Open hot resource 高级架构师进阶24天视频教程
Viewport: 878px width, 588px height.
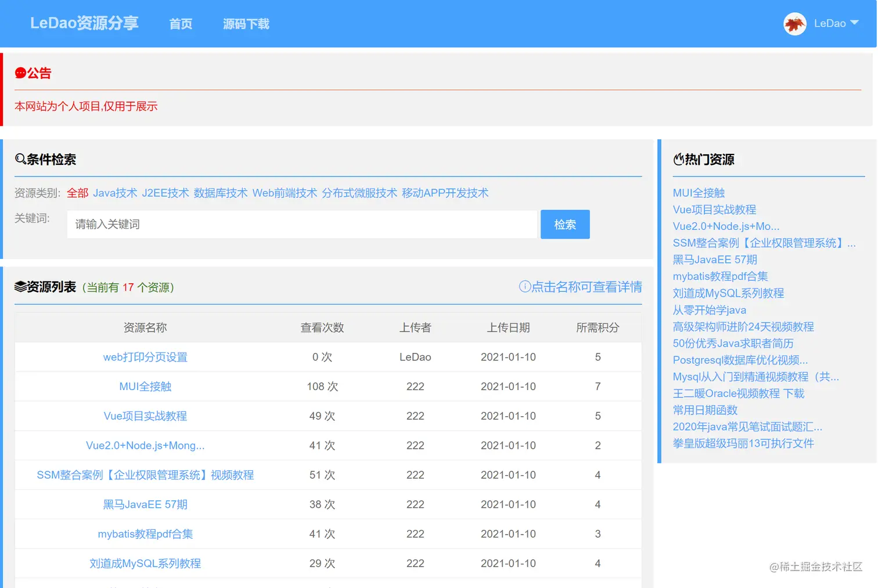[743, 327]
